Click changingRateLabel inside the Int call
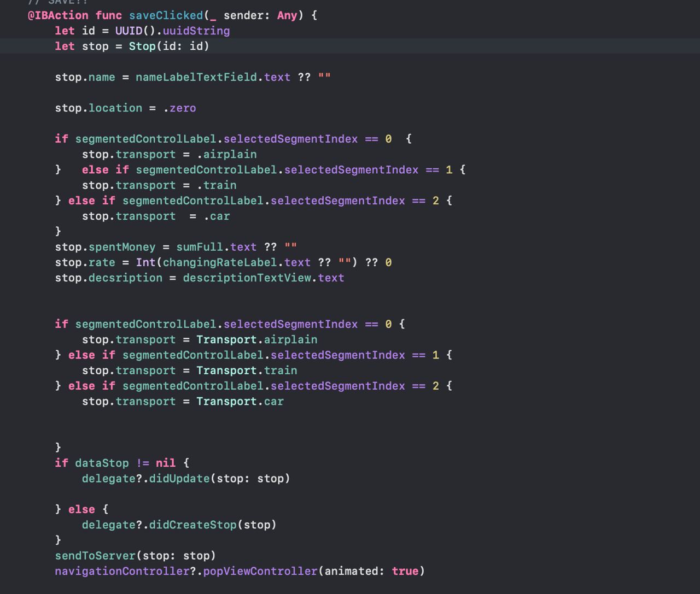Viewport: 700px width, 594px height. coord(220,262)
